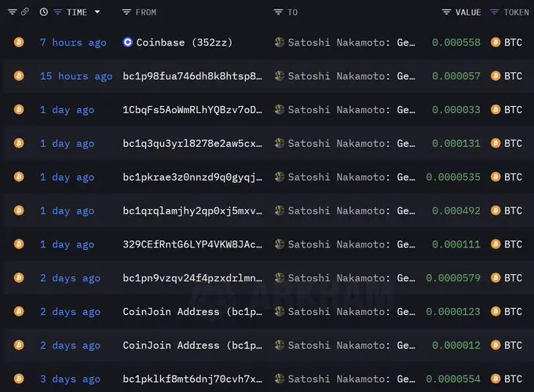Open the TO column filter

[x=278, y=13]
